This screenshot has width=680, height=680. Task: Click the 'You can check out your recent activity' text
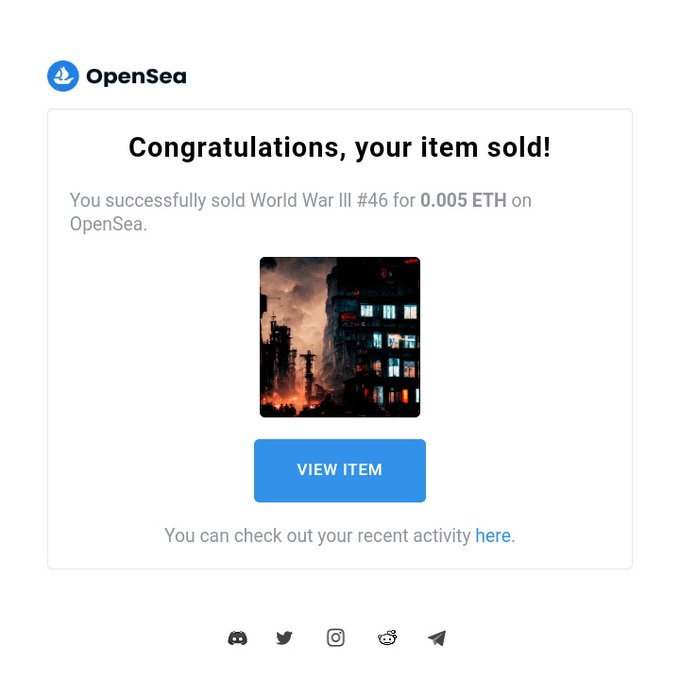pos(317,536)
